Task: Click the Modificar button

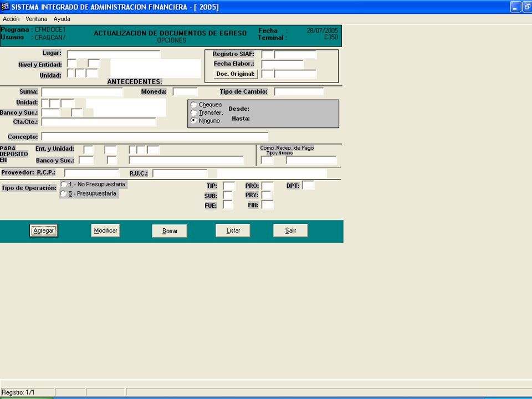Action: (105, 231)
